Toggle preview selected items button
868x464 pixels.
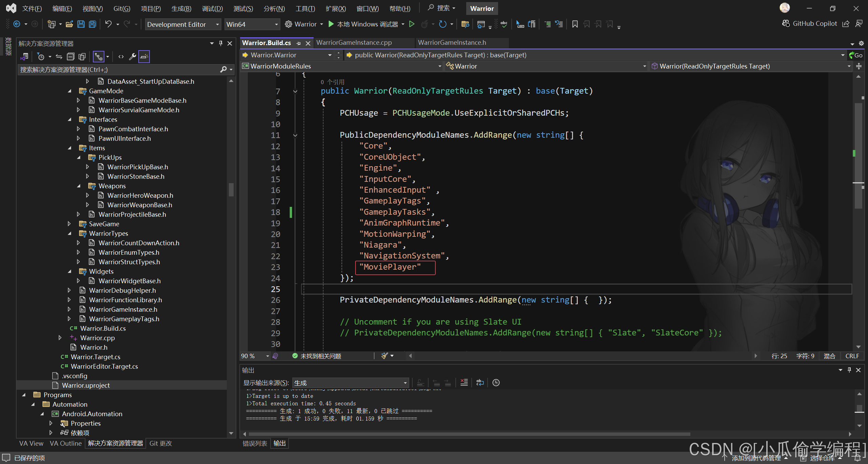click(144, 57)
